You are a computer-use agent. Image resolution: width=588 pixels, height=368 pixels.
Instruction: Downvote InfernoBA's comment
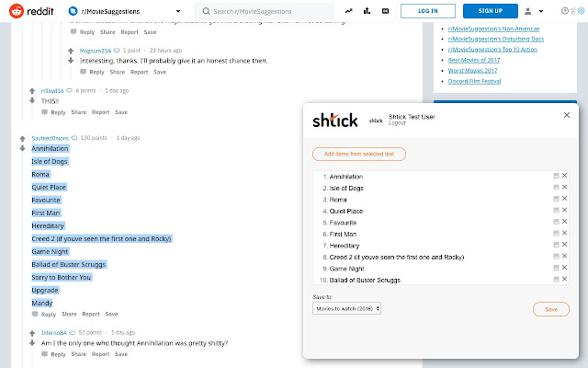pyautogui.click(x=32, y=342)
